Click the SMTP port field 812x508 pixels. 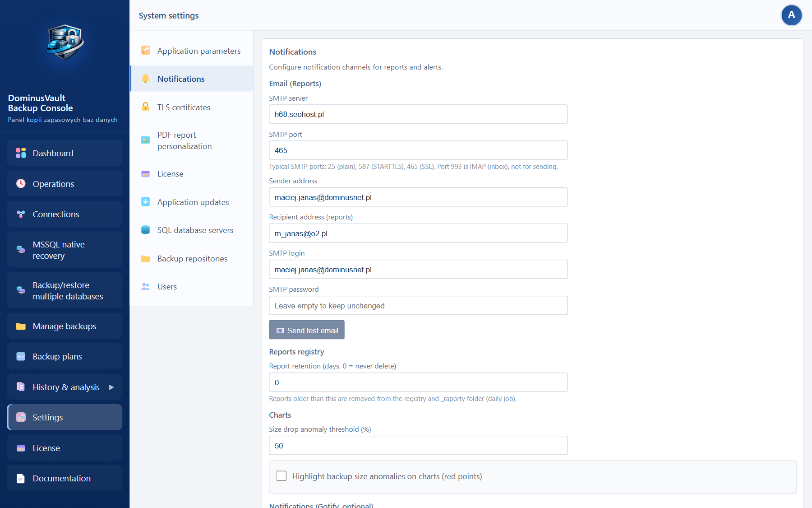coord(418,150)
